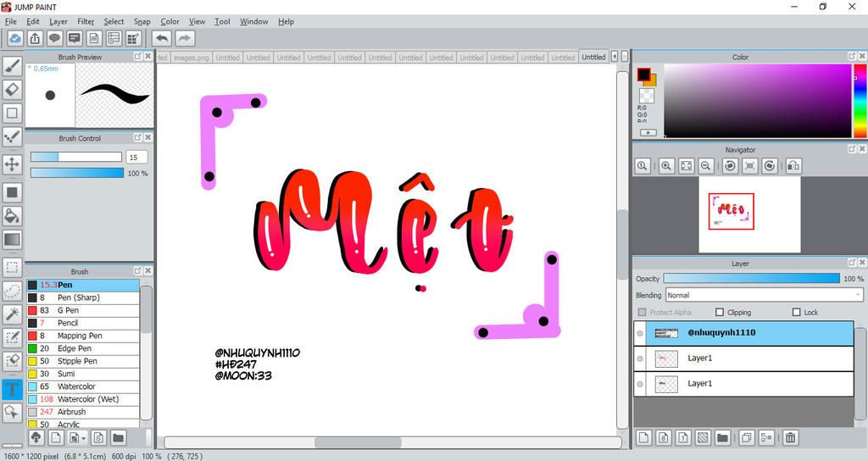
Task: Choose the Stipple Pen brush
Action: pyautogui.click(x=83, y=361)
